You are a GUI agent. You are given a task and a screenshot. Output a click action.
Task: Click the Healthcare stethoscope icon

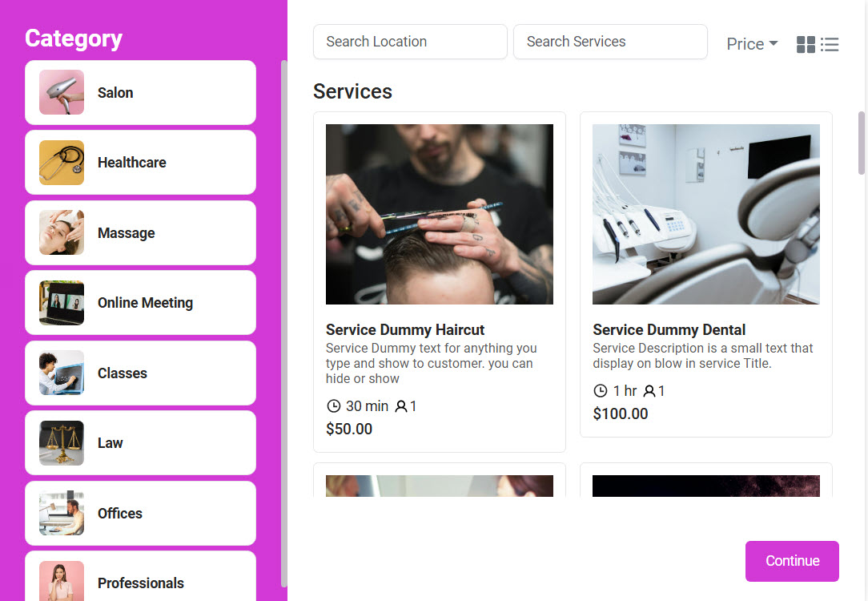pos(62,163)
